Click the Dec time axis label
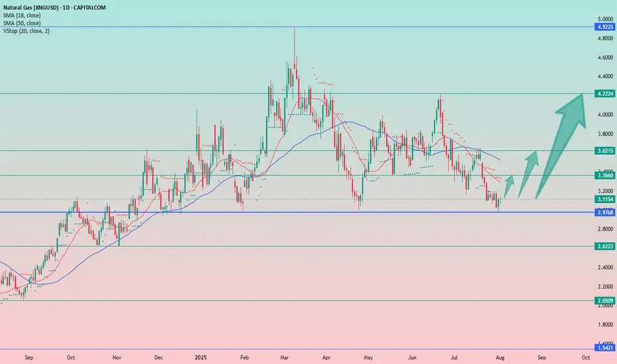 [x=159, y=357]
